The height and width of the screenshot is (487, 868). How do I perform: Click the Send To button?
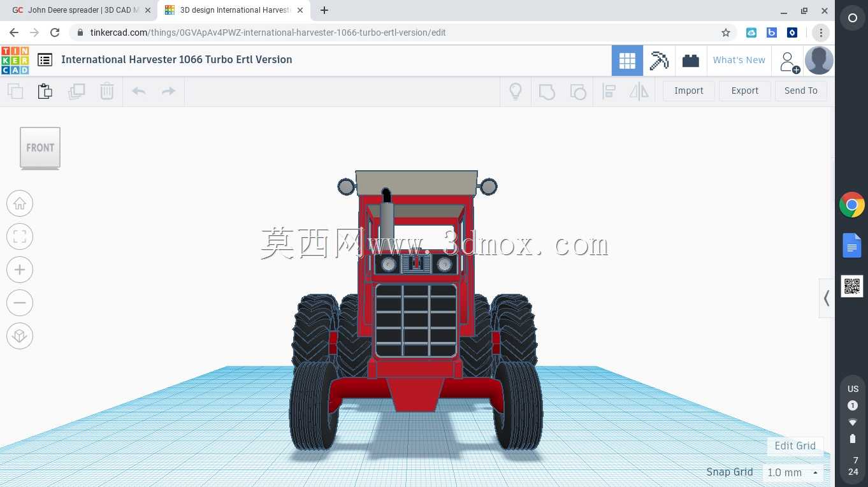pyautogui.click(x=801, y=91)
